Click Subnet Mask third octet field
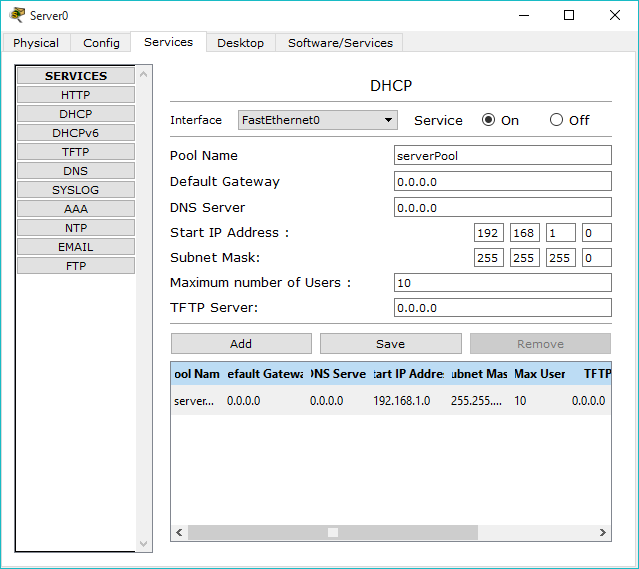 561,258
